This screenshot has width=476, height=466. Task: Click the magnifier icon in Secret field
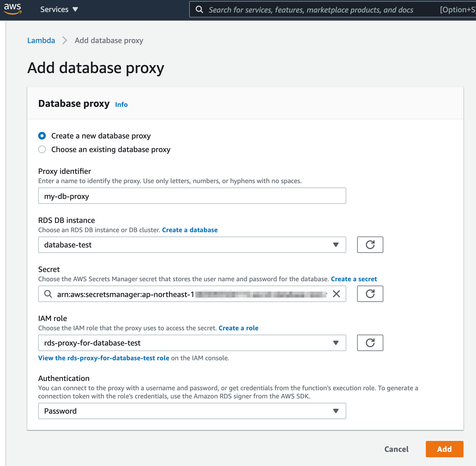coord(48,294)
